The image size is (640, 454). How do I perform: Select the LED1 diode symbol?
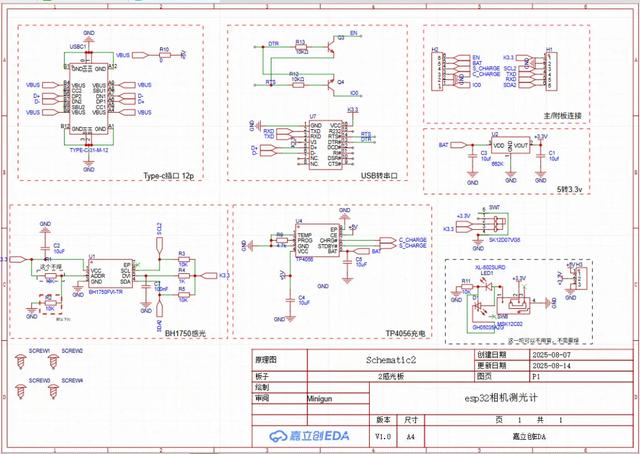tap(487, 287)
